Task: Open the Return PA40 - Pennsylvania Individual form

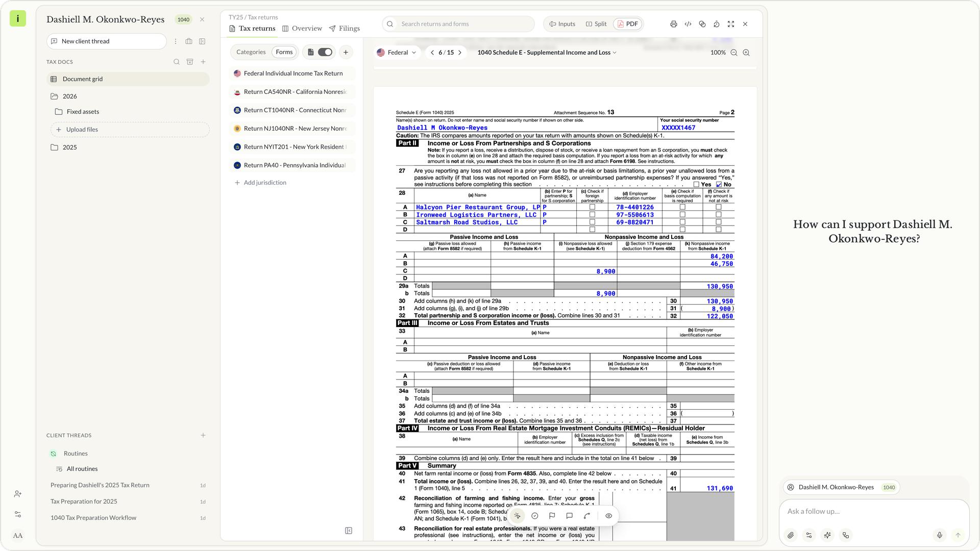Action: point(292,165)
